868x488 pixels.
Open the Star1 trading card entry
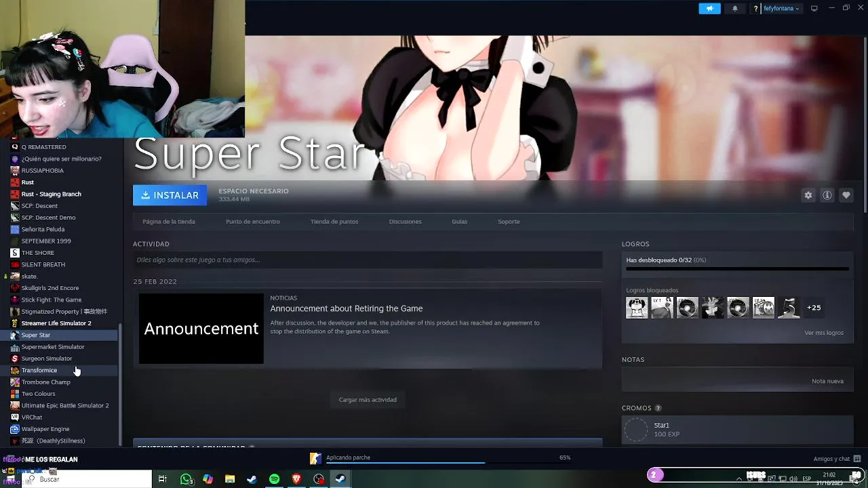pyautogui.click(x=738, y=430)
